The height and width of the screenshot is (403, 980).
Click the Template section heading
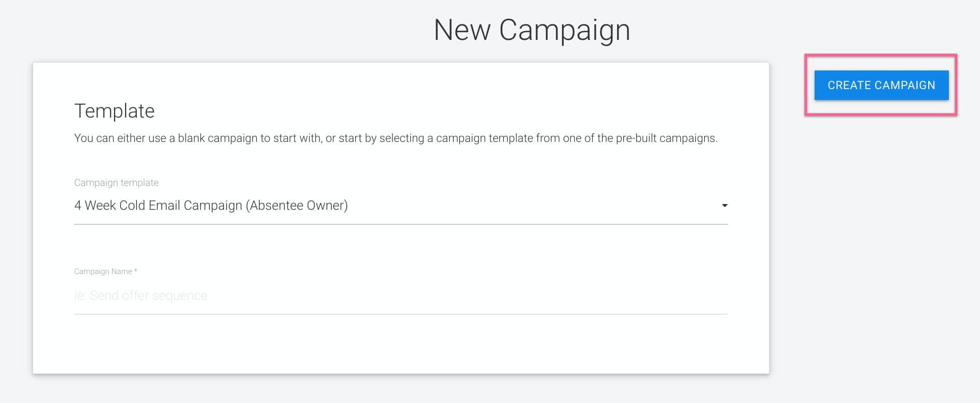coord(115,110)
